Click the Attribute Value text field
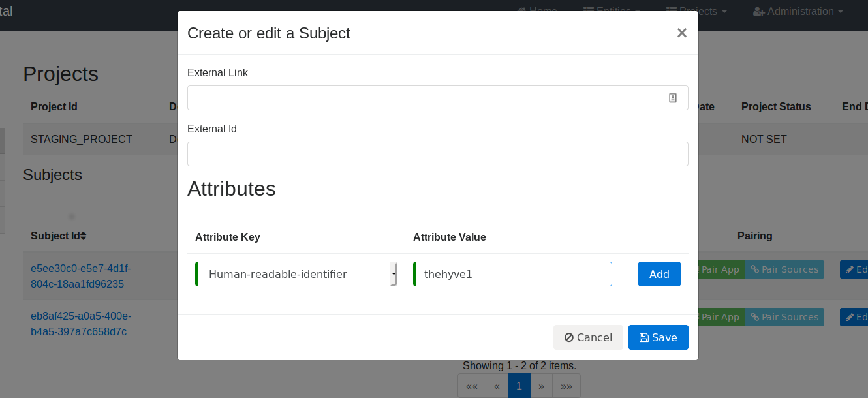This screenshot has width=868, height=398. pos(513,274)
